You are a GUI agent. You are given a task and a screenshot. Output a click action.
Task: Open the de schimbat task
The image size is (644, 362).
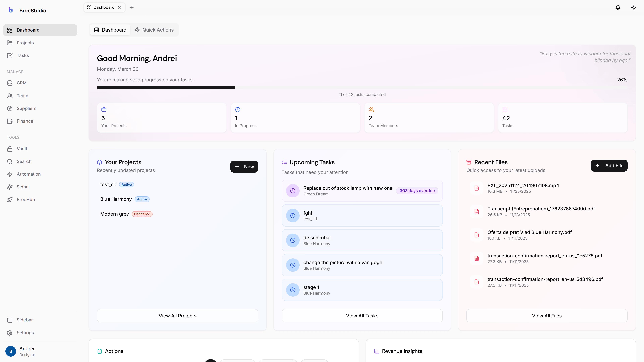tap(362, 240)
